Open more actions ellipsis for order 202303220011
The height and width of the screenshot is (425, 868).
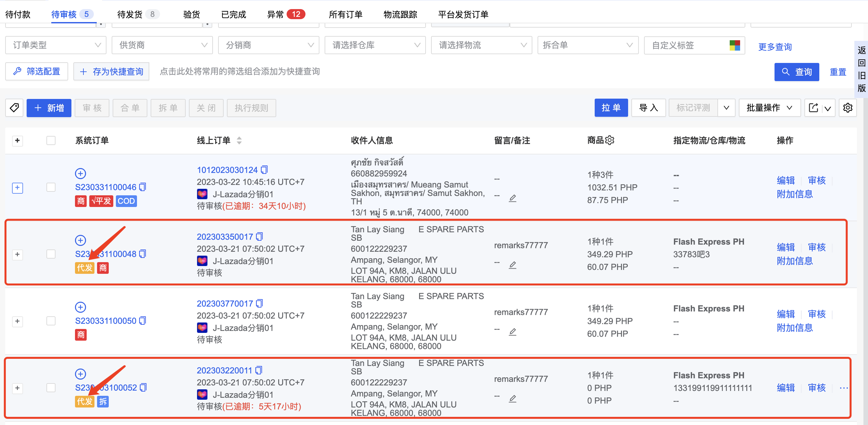click(844, 388)
